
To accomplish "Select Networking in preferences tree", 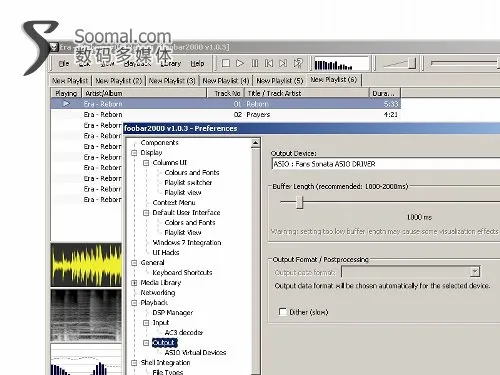I will click(x=158, y=293).
